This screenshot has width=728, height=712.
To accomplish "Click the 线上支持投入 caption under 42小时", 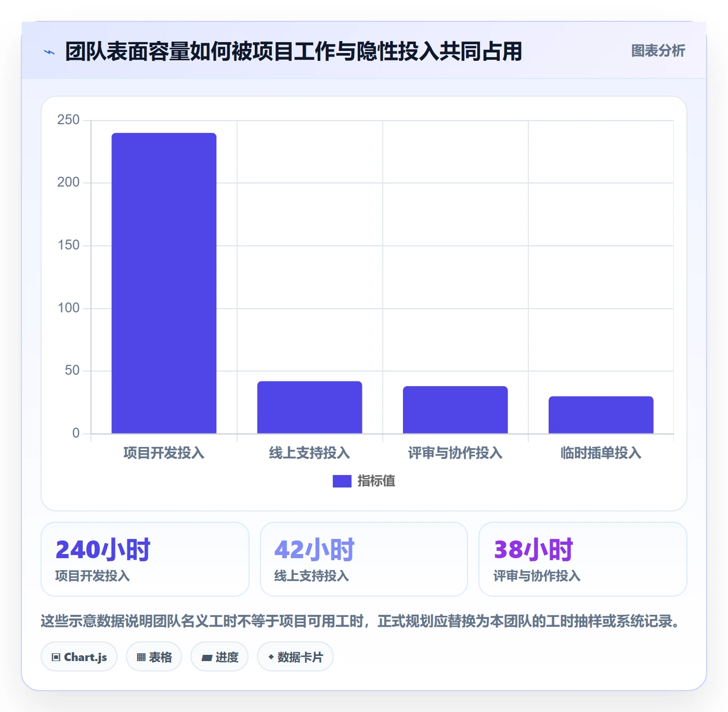I will [311, 576].
